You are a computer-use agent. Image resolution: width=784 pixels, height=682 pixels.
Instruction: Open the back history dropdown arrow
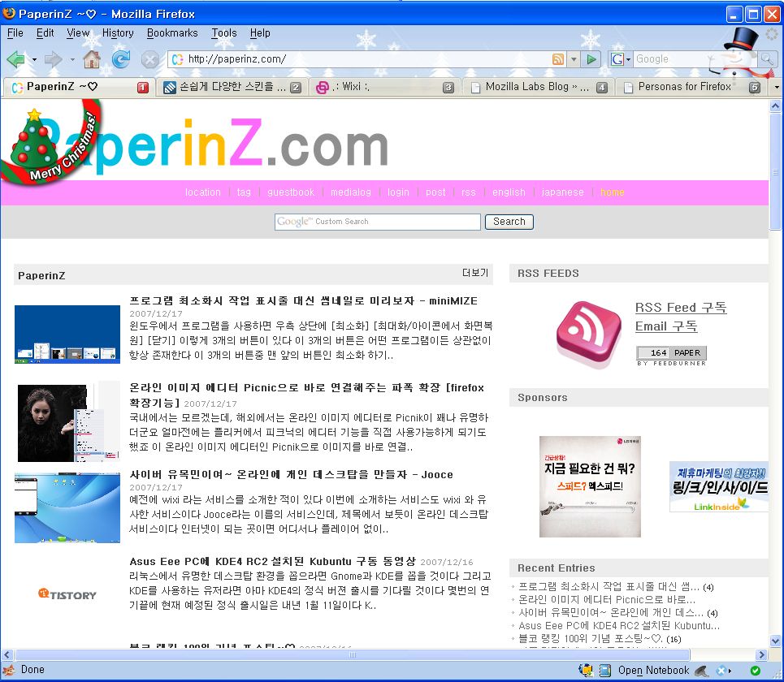pos(34,59)
